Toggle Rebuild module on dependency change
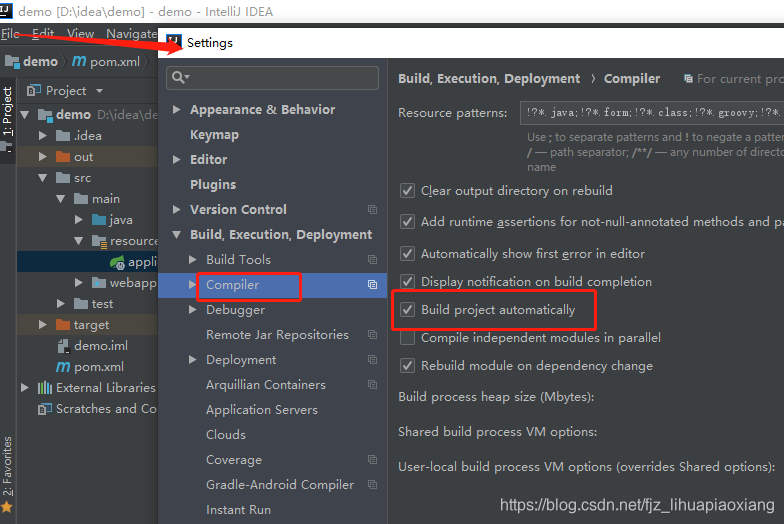Screen dimensions: 784x524 pyautogui.click(x=407, y=366)
